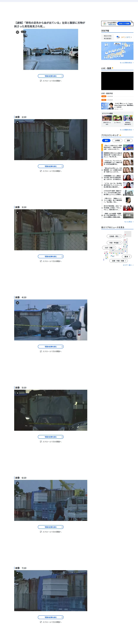Expand tomorrow's weather for 東京都港区
Viewport: 138px width, 644px height.
pyautogui.click(x=117, y=37)
